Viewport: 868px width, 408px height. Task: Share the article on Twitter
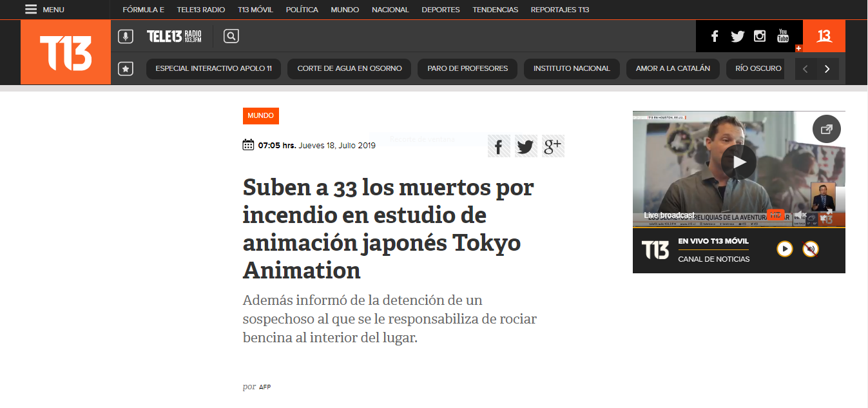pyautogui.click(x=526, y=146)
